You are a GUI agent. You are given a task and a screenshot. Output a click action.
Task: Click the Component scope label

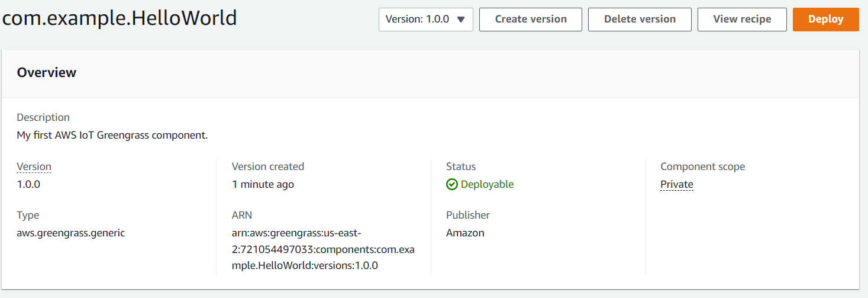tap(703, 166)
